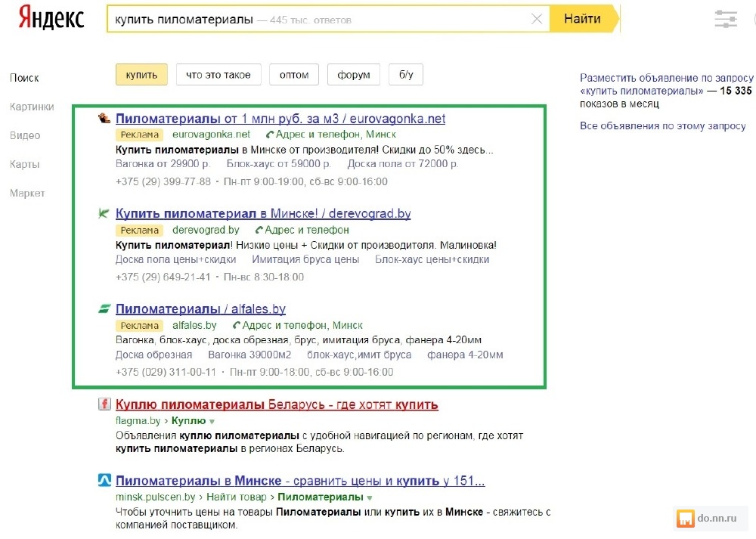The width and height of the screenshot is (756, 539).
Task: Open sitelink 'Доска пола от 72000 р.'
Action: pyautogui.click(x=403, y=164)
